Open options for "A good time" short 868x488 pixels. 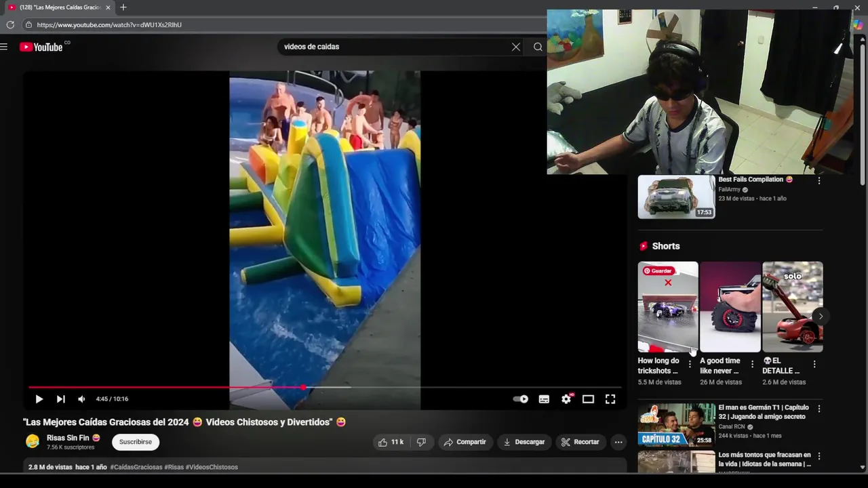(x=752, y=365)
